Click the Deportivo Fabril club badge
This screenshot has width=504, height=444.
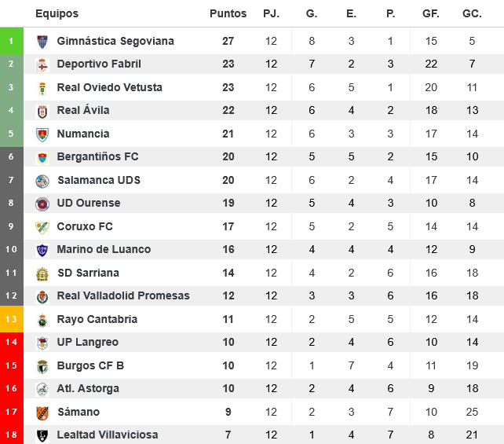point(42,64)
